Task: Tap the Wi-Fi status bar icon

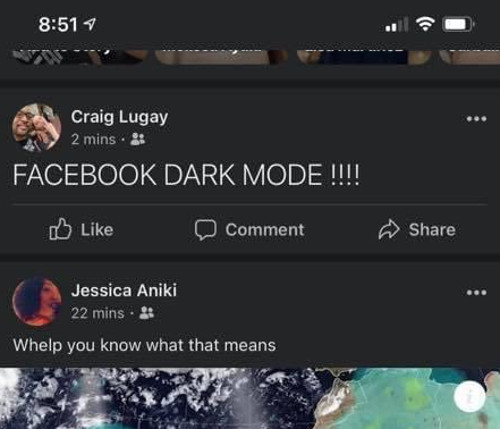Action: point(425,24)
